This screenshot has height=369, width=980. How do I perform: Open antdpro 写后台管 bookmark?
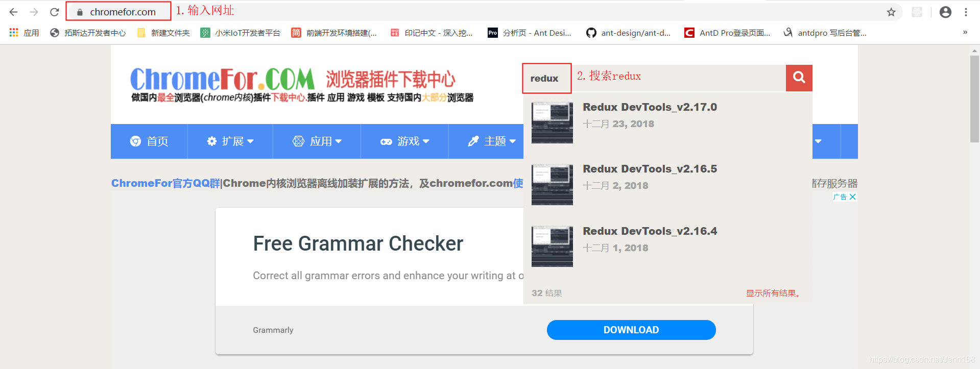(x=825, y=33)
